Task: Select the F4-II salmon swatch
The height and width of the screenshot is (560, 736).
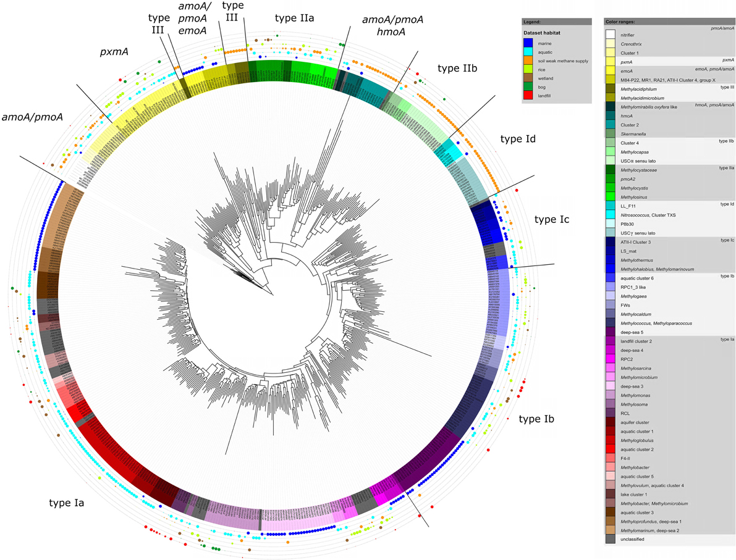Action: pyautogui.click(x=610, y=458)
